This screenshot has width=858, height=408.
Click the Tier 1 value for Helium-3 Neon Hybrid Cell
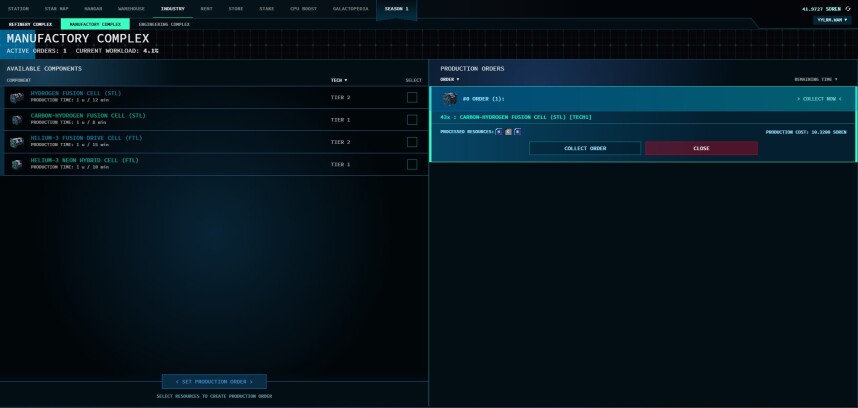340,164
